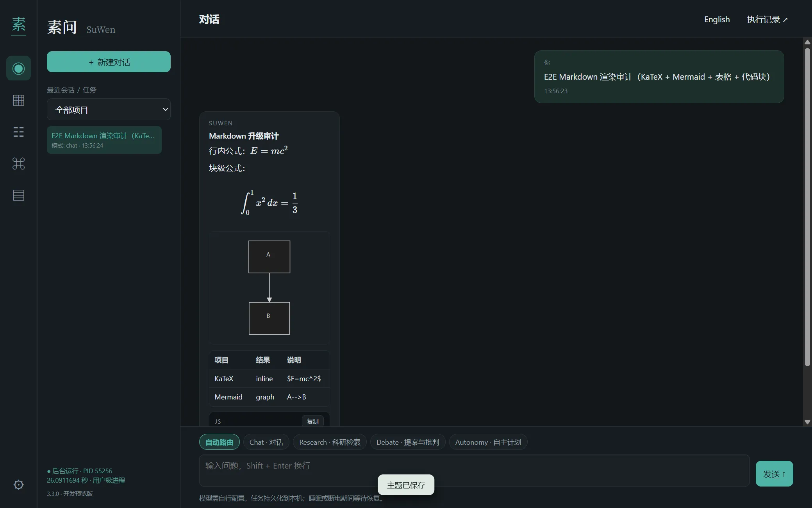This screenshot has width=812, height=508.
Task: Select the E2E Markdown 渲染审计 conversation
Action: click(104, 140)
